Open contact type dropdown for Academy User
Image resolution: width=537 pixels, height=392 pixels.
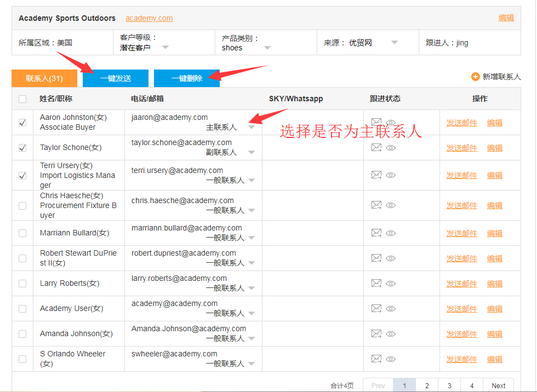(x=252, y=313)
